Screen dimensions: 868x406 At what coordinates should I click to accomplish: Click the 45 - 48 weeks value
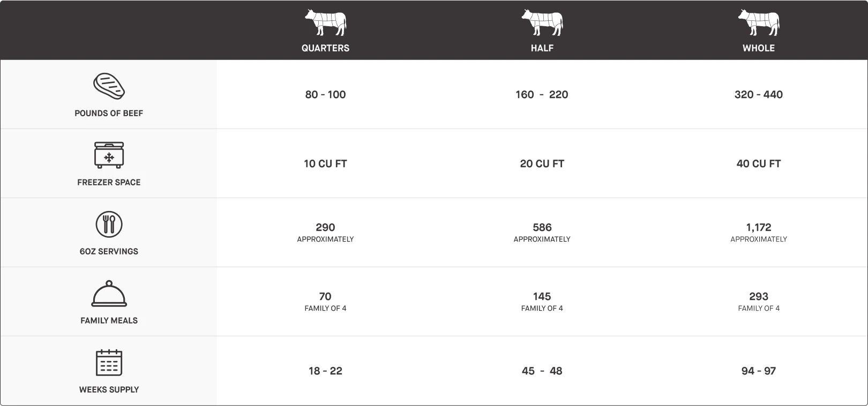[x=542, y=371]
